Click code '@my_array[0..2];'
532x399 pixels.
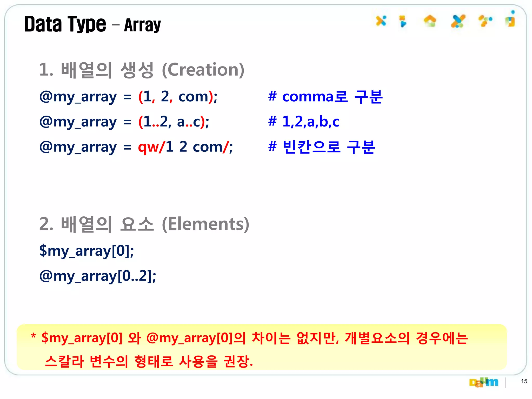tap(98, 276)
